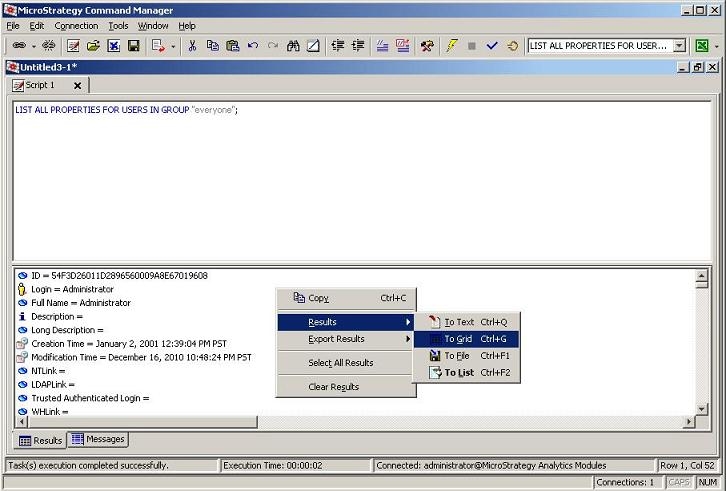Click the close script toolbar icon
The width and height of the screenshot is (726, 491).
tap(113, 45)
